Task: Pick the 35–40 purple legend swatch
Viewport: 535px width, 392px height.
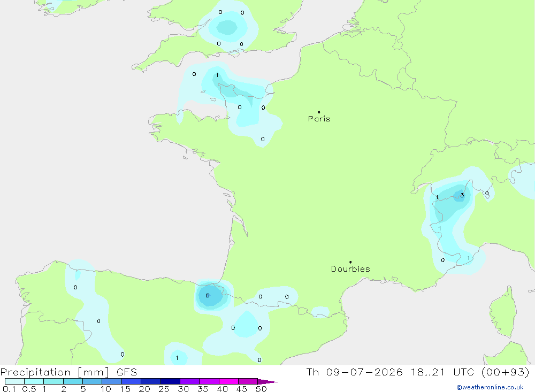Action: [x=209, y=381]
